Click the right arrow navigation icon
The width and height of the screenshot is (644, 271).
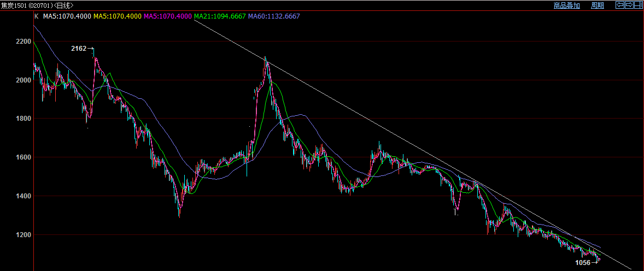629,5
